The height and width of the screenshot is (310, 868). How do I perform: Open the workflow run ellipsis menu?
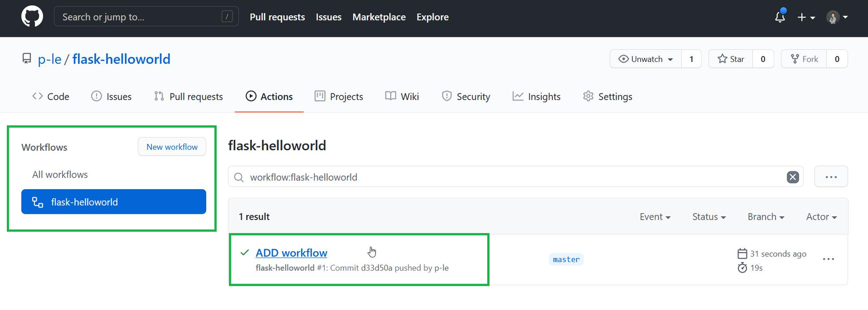(828, 259)
